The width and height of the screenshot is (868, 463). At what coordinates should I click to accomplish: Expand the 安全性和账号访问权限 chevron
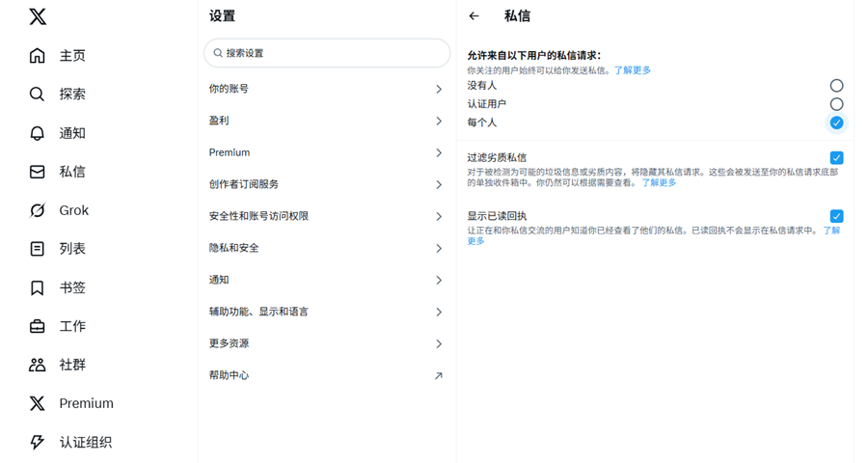(x=439, y=216)
